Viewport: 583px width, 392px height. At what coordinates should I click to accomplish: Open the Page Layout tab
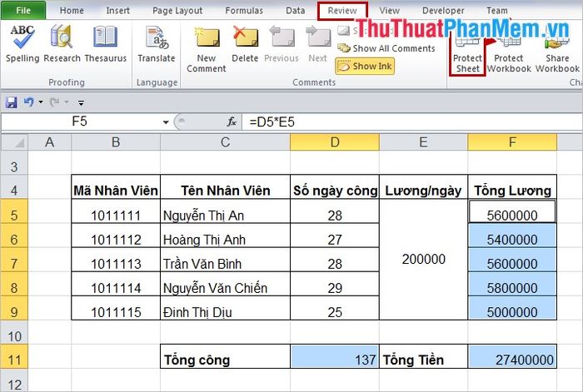177,11
